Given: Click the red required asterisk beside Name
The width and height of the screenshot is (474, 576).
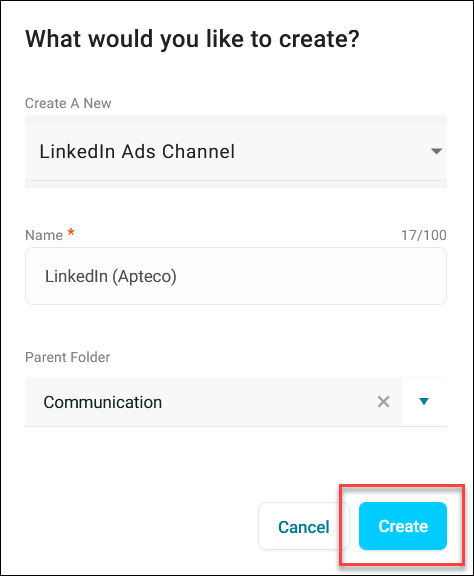Looking at the screenshot, I should coord(71,233).
